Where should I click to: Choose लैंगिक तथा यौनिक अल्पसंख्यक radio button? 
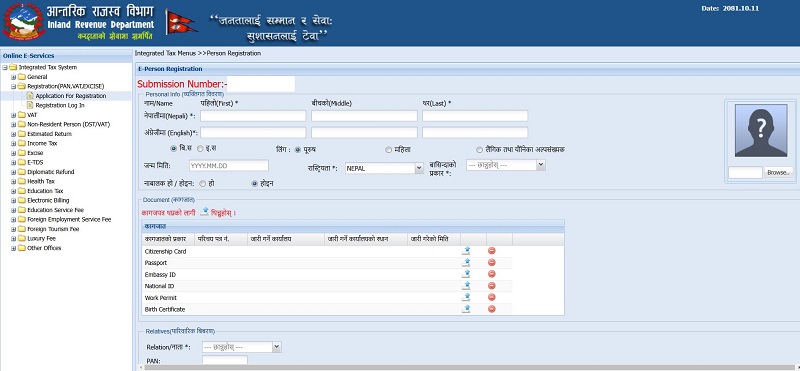pos(479,150)
